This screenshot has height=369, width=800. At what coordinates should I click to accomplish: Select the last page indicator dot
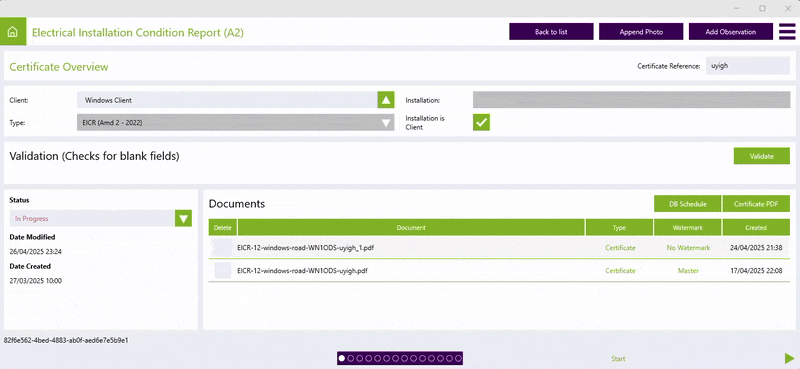(x=458, y=358)
